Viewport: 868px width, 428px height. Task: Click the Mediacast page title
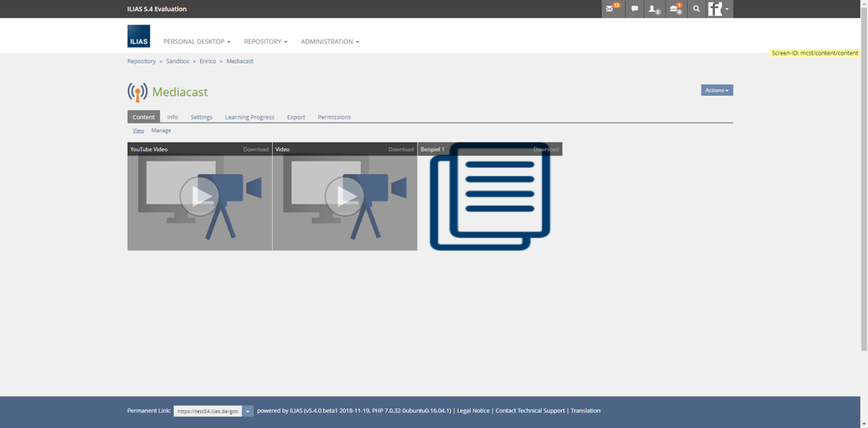pyautogui.click(x=180, y=93)
